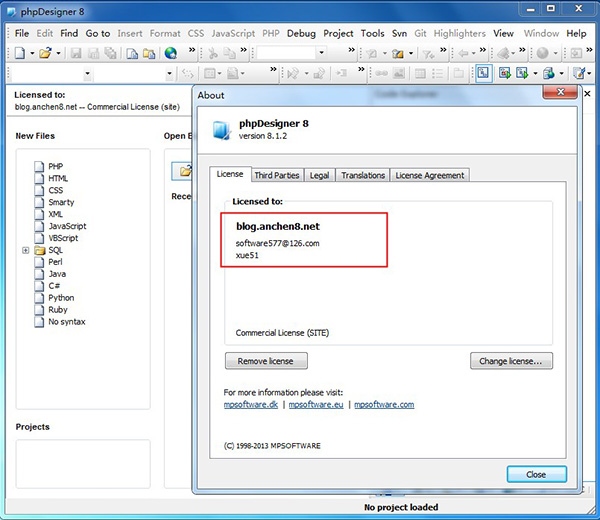Close the About dialog with Close button
600x520 pixels.
(x=536, y=474)
